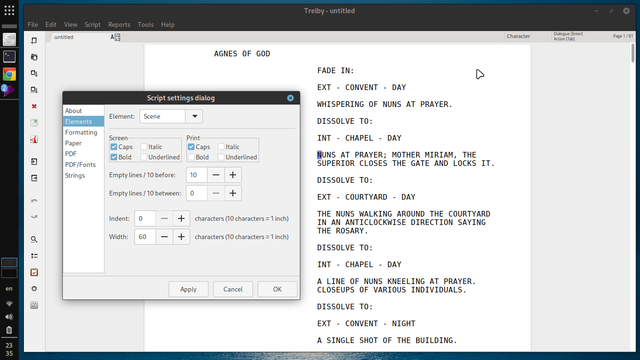
Task: Open Chrome from the dock
Action: [9, 74]
